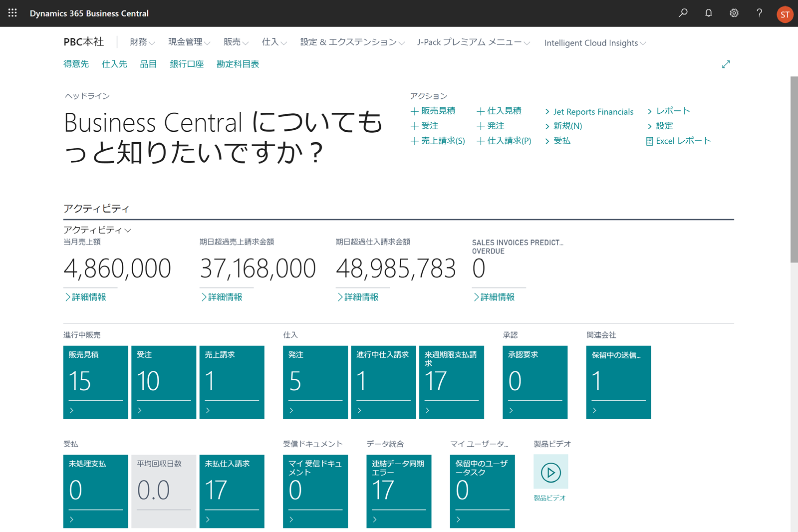Image resolution: width=798 pixels, height=532 pixels.
Task: Click the 平均回収日数 grey tile
Action: coord(164,491)
